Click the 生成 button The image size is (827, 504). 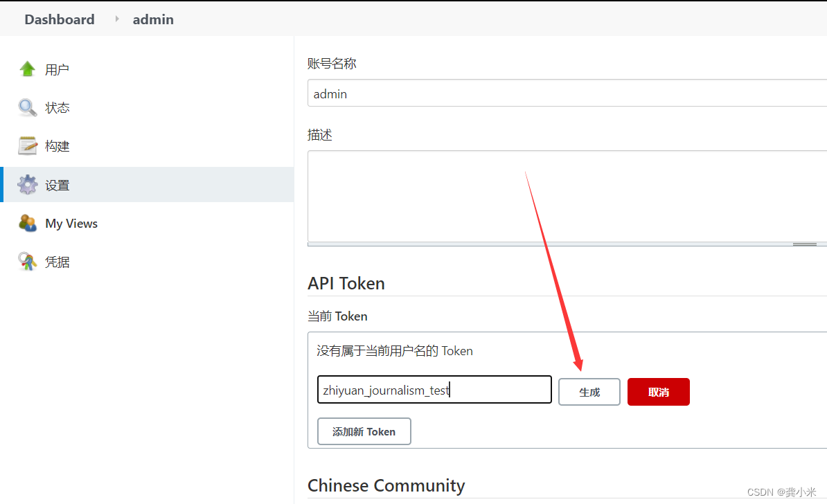(589, 392)
